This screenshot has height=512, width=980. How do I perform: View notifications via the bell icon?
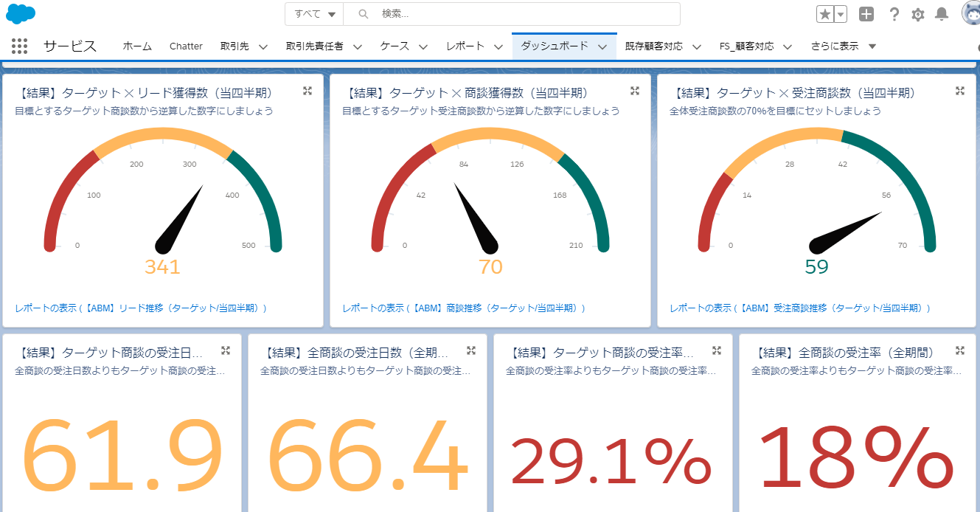pos(940,14)
